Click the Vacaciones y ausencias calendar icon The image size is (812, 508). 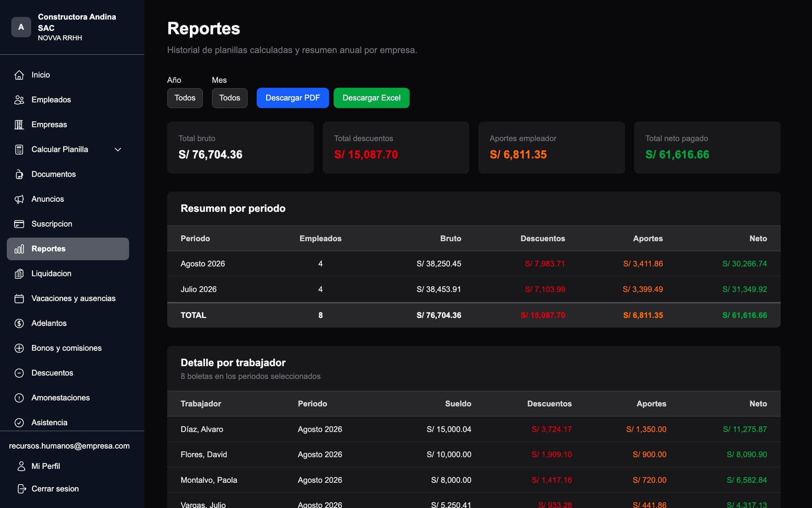19,298
